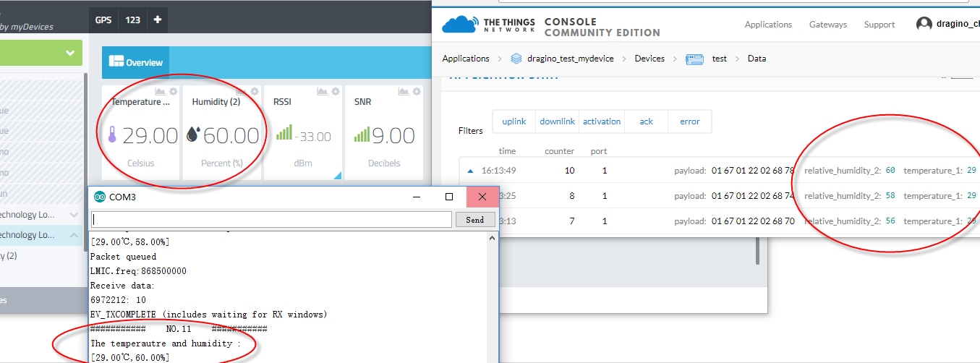Image resolution: width=980 pixels, height=363 pixels.
Task: Select the Overview tab
Action: click(x=136, y=63)
